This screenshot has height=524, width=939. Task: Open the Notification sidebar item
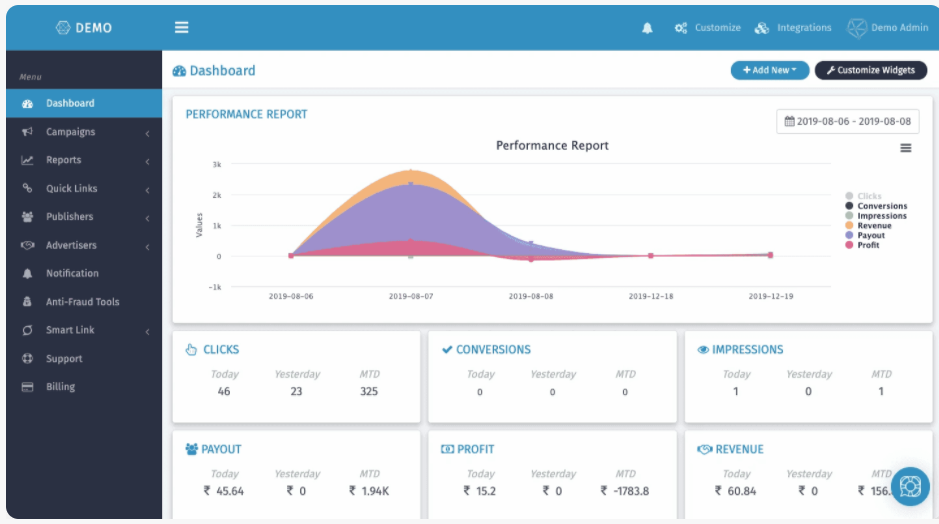tap(72, 273)
